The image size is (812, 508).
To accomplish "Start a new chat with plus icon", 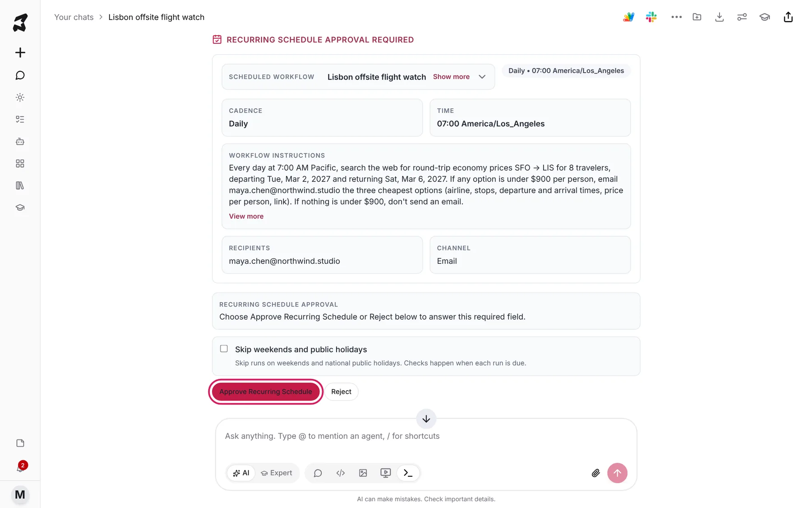I will pyautogui.click(x=20, y=52).
